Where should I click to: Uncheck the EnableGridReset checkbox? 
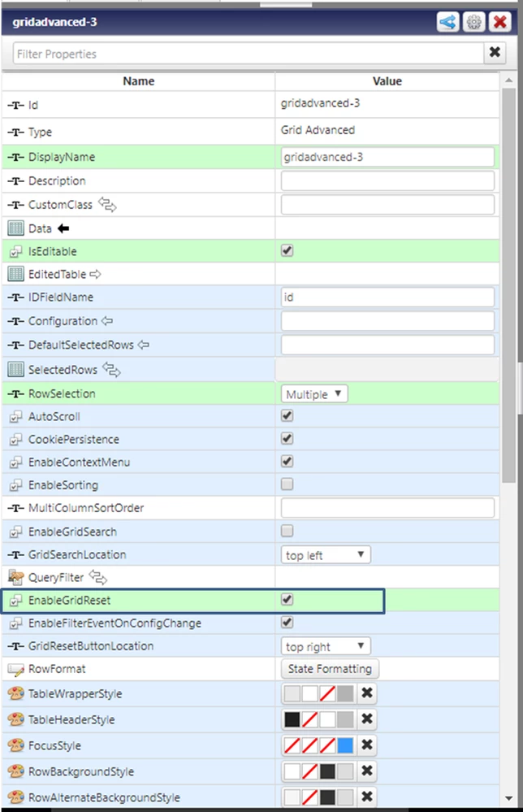click(x=287, y=599)
